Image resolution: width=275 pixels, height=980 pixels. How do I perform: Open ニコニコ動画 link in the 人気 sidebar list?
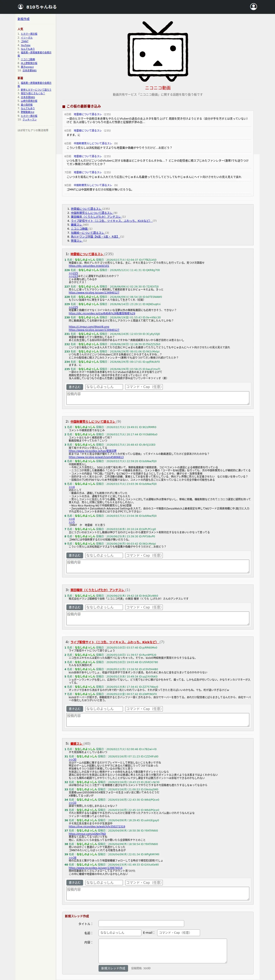pos(28,59)
